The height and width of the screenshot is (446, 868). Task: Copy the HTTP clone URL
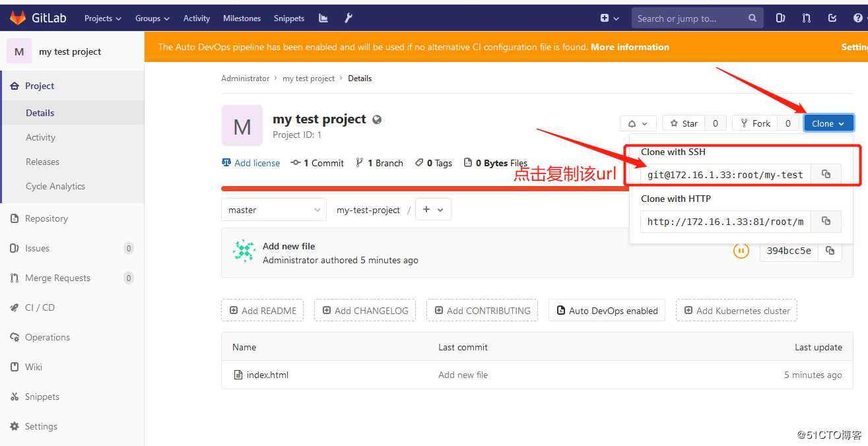(826, 221)
